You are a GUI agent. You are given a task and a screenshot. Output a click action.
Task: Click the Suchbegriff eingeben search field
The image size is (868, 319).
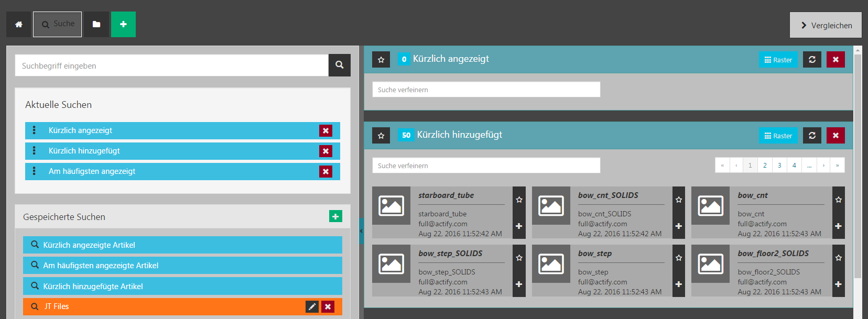171,66
